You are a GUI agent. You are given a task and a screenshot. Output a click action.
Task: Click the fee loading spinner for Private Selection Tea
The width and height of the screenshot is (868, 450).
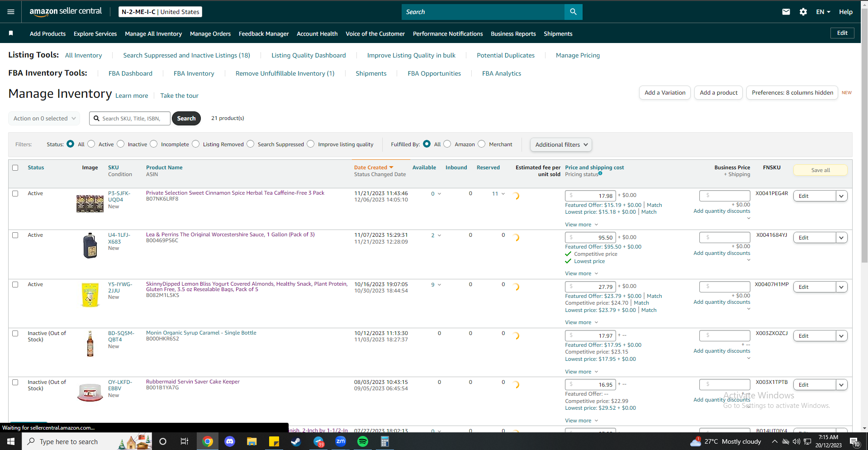[516, 196]
